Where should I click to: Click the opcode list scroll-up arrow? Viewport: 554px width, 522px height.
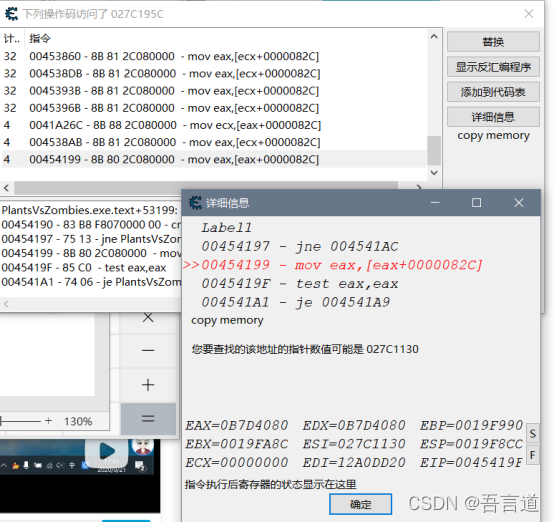point(434,36)
